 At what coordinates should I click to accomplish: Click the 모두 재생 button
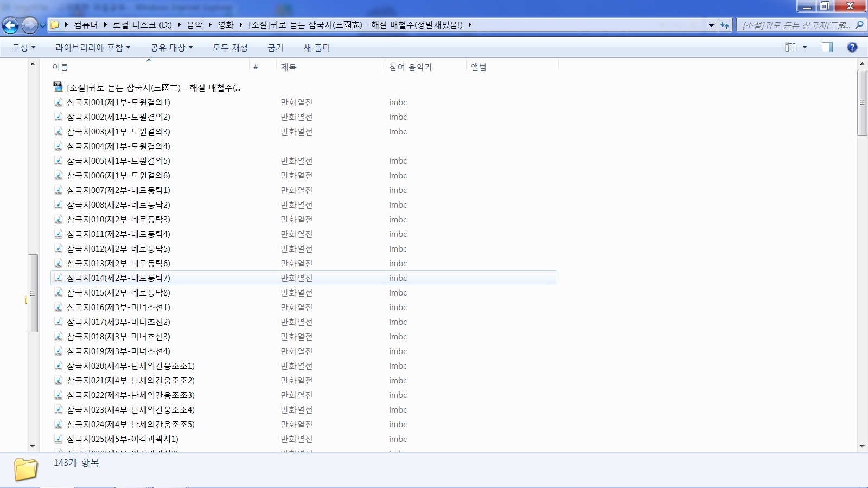coord(230,48)
